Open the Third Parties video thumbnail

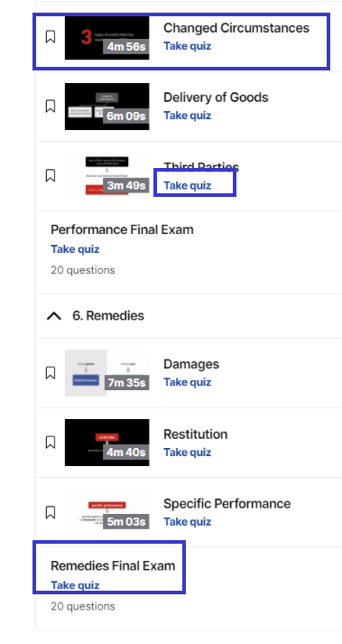[x=107, y=176]
